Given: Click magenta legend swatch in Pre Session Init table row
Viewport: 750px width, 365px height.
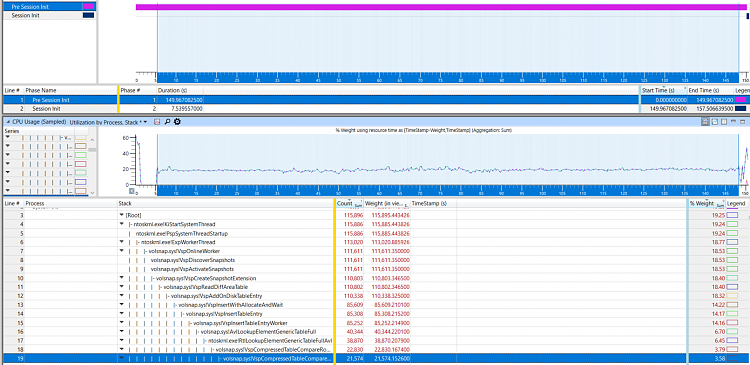Looking at the screenshot, I should point(740,100).
